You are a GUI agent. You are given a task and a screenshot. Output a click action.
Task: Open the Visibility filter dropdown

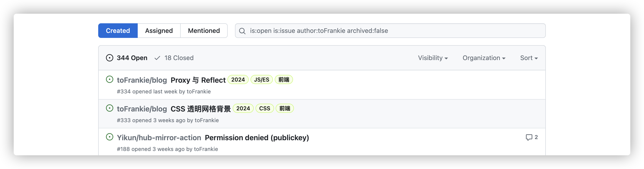433,58
